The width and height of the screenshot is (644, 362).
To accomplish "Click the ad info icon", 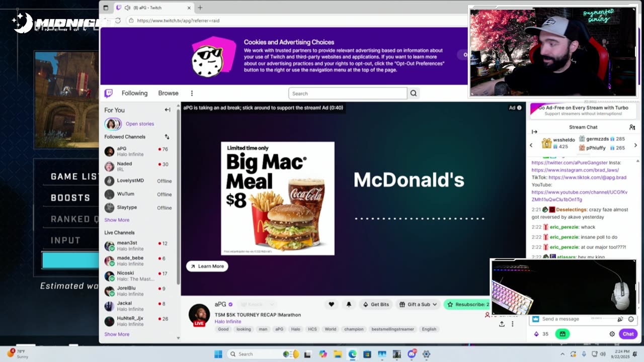I will point(519,108).
